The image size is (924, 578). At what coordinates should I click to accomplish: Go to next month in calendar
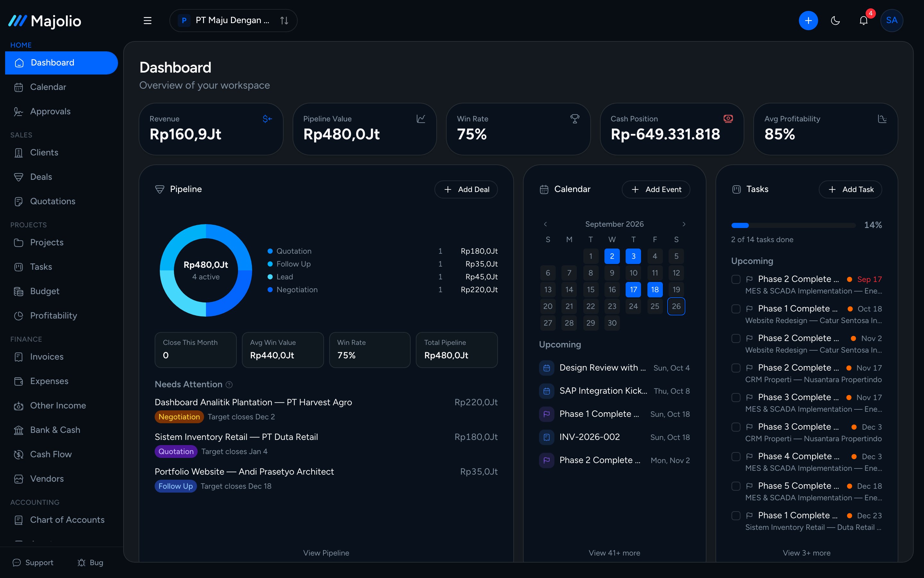(x=684, y=224)
